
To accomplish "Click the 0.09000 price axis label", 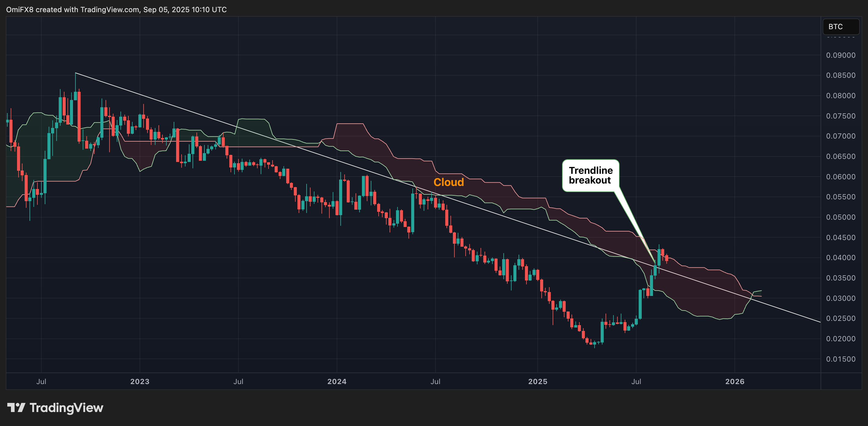I will point(841,55).
